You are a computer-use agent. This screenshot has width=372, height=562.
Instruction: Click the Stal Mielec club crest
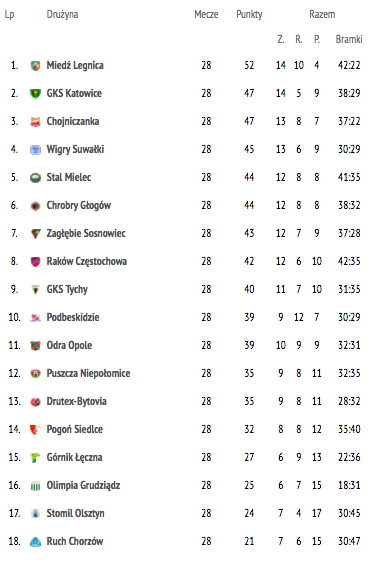coord(35,177)
